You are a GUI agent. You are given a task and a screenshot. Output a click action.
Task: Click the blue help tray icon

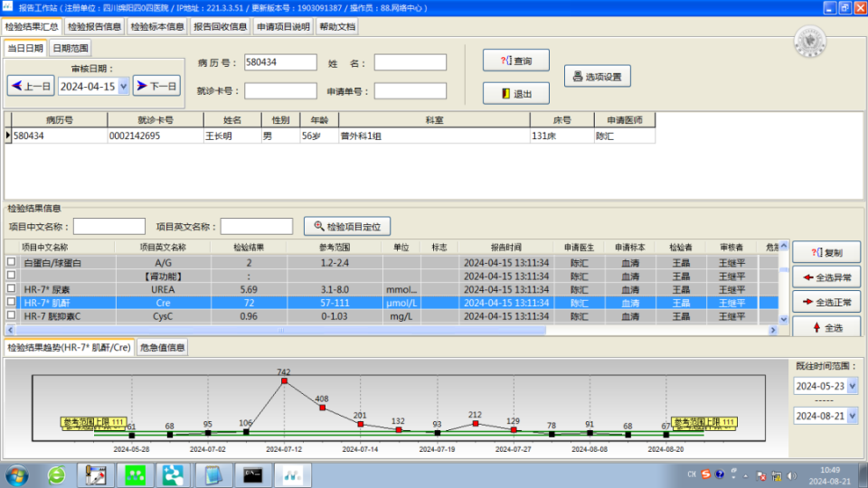719,474
